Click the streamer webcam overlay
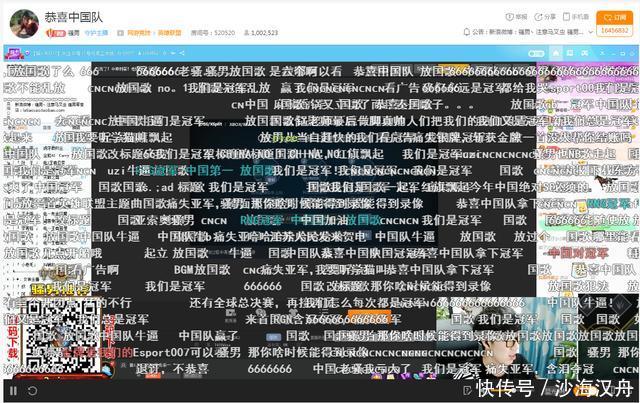The height and width of the screenshot is (403, 640). tap(507, 340)
